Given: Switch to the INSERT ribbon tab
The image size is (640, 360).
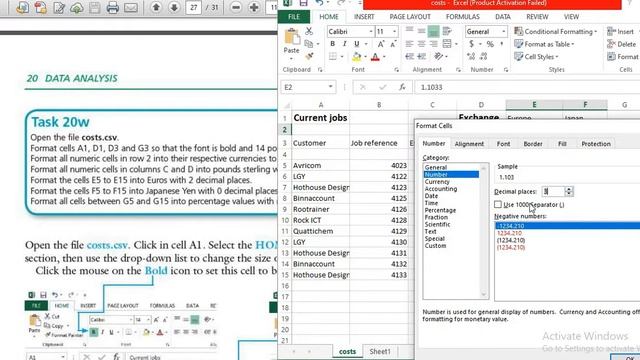Looking at the screenshot, I should pos(364,17).
